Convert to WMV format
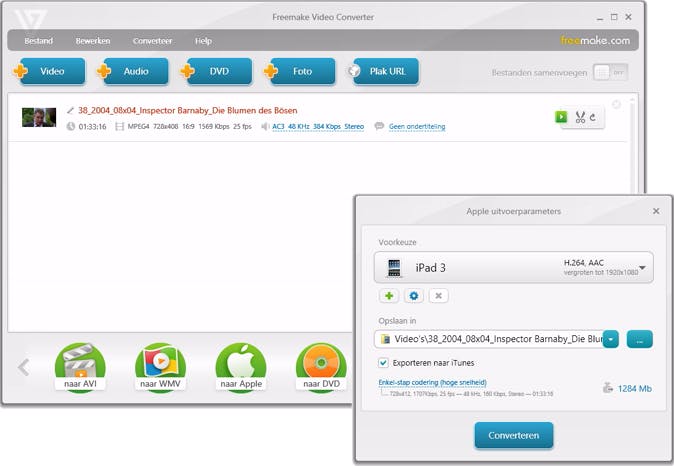Viewport: 674px width, 466px height. pos(160,367)
